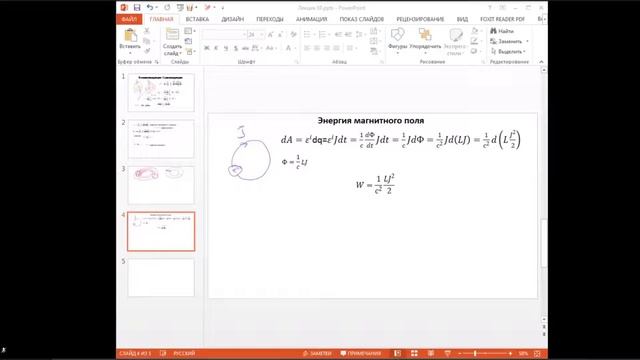Click the slide title Энергия магнитного поля
640x360 pixels.
pos(371,121)
